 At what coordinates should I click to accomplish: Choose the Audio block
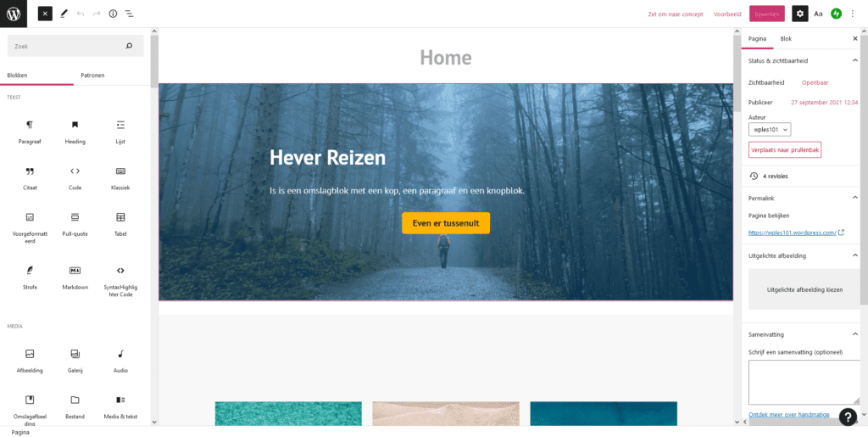pos(120,354)
